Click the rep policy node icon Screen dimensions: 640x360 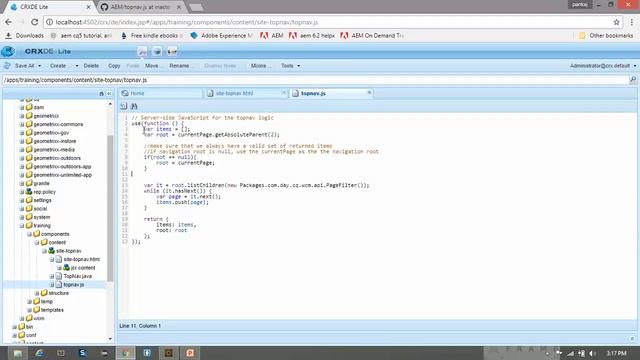point(29,191)
